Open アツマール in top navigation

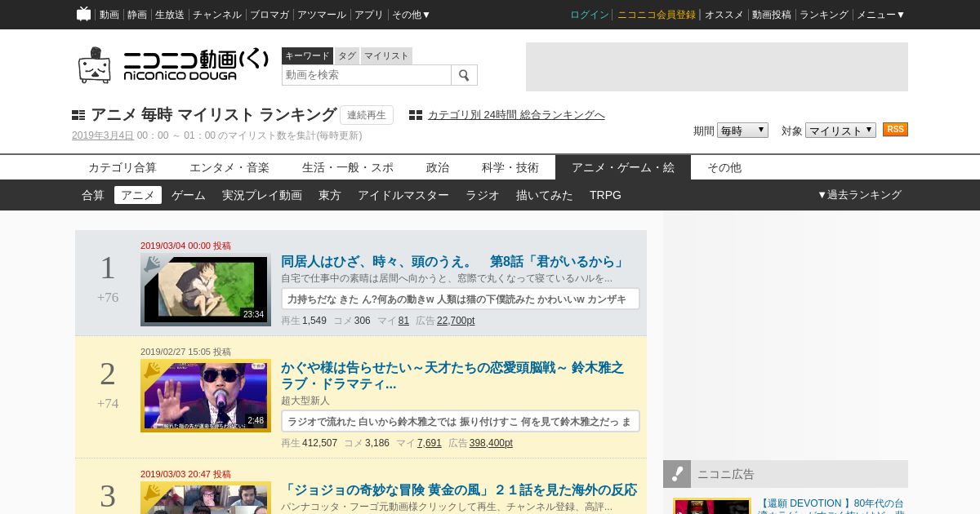click(x=322, y=15)
